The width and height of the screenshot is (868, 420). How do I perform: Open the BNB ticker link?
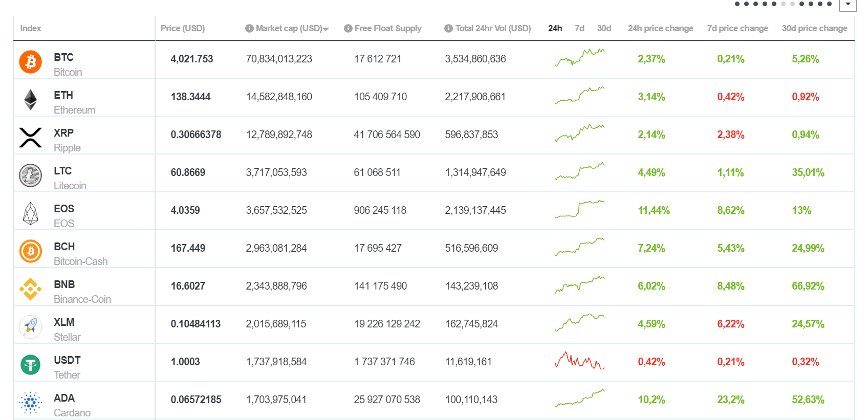pos(64,284)
